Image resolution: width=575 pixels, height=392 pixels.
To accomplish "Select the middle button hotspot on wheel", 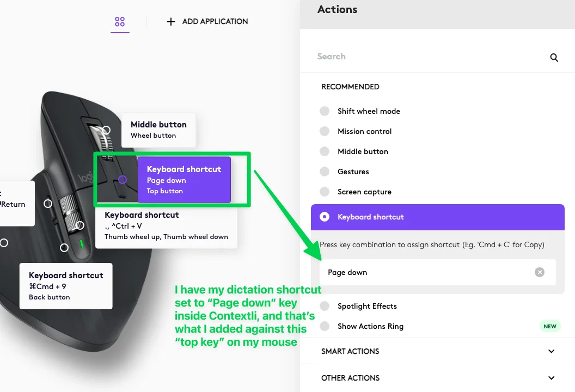I will (106, 130).
